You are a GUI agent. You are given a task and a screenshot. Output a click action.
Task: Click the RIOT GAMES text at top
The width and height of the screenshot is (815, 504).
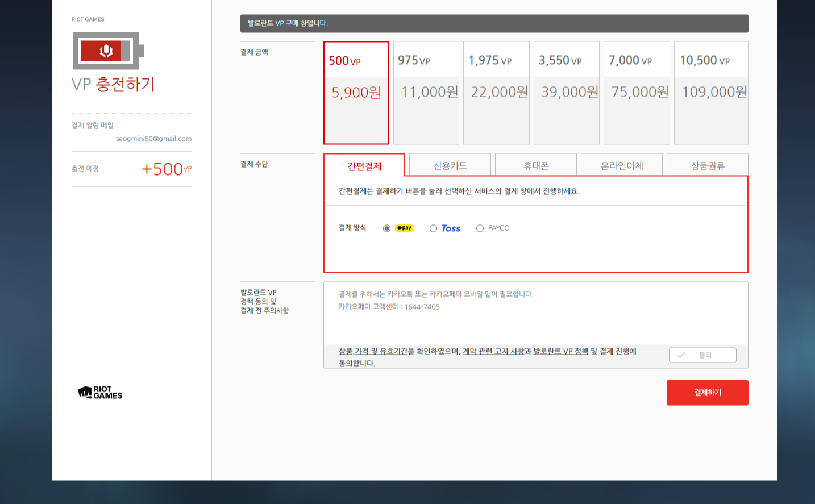88,19
